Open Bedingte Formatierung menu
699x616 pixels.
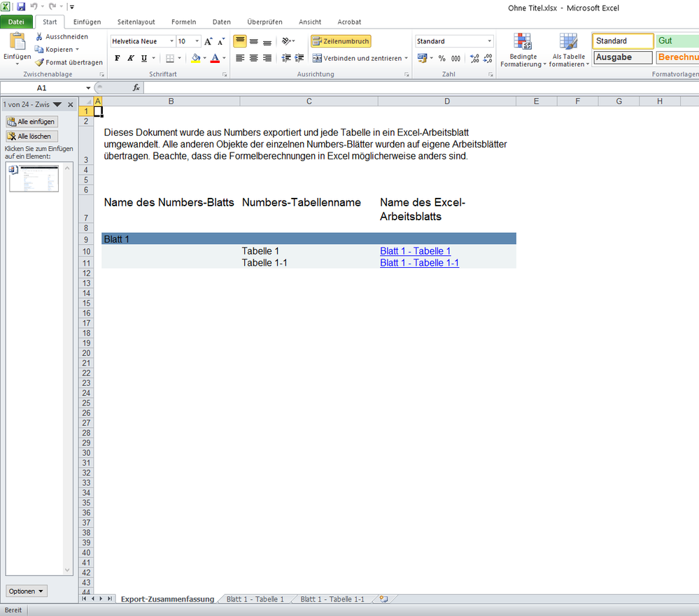tap(523, 50)
